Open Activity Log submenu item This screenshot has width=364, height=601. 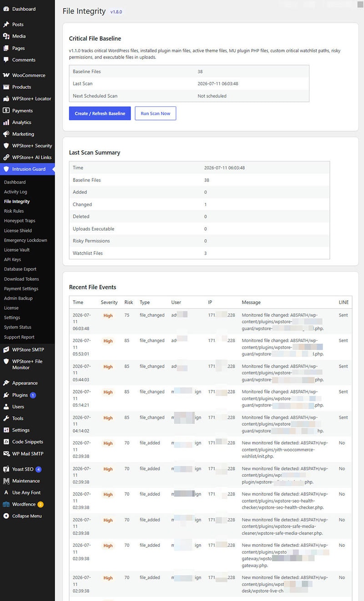coord(15,192)
